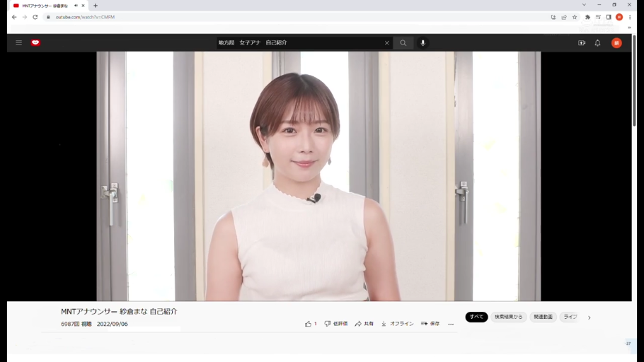Click the YouTube logo icon
644x362 pixels.
35,43
